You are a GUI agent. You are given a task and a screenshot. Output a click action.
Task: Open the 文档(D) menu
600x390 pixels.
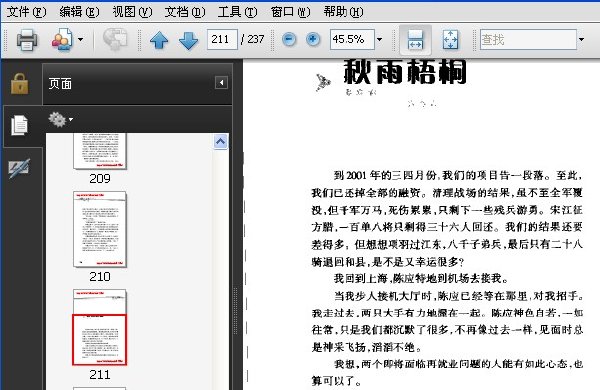[x=185, y=12]
